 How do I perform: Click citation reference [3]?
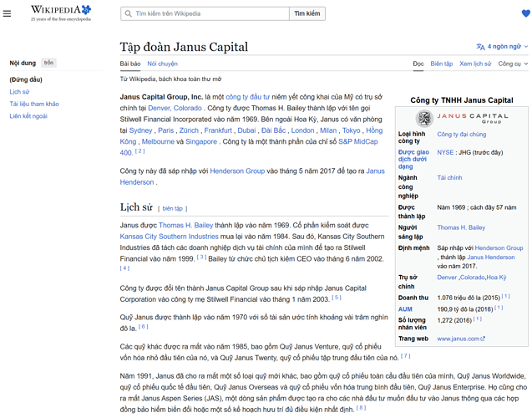pyautogui.click(x=201, y=257)
